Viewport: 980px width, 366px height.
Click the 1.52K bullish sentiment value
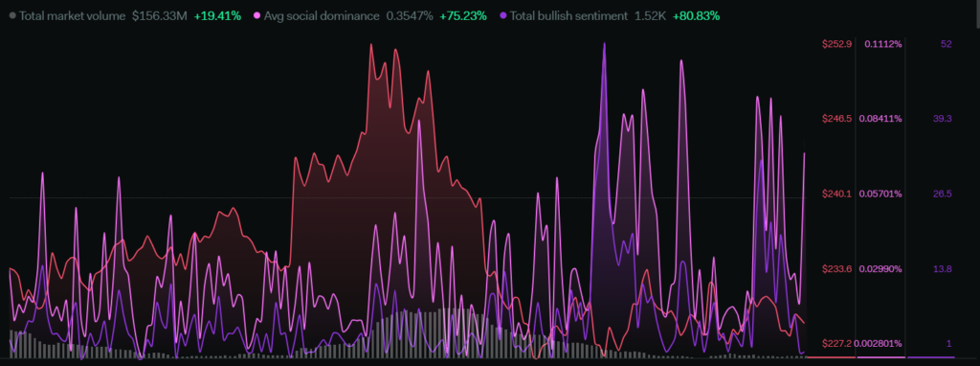(650, 16)
